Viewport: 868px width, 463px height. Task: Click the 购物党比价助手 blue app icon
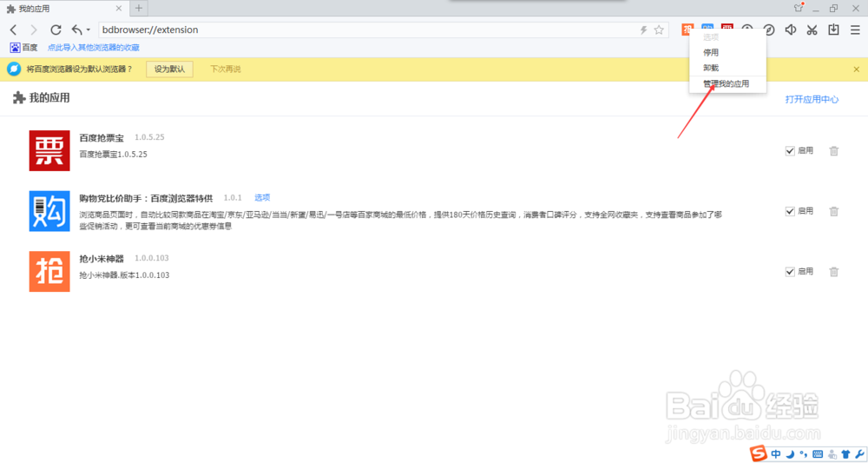click(x=49, y=211)
